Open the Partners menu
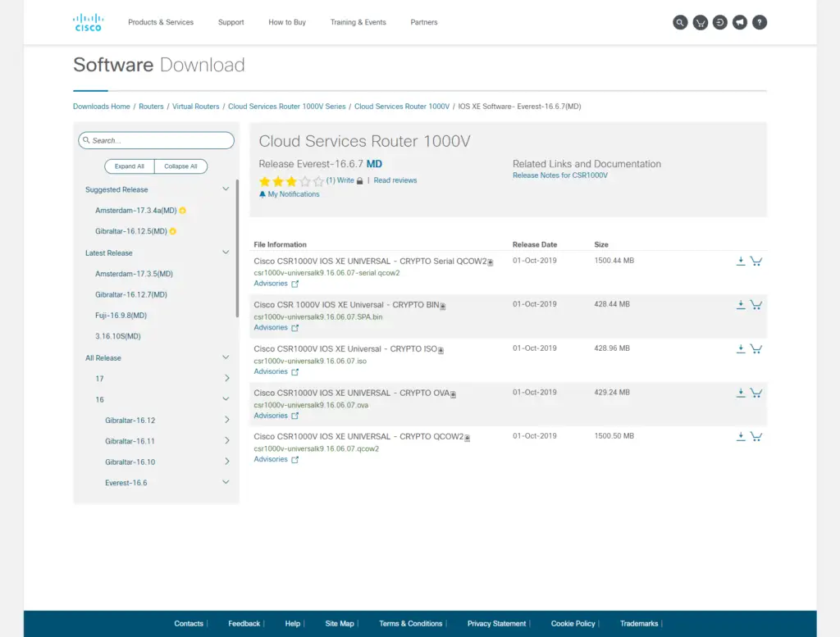The width and height of the screenshot is (840, 637). coord(424,22)
